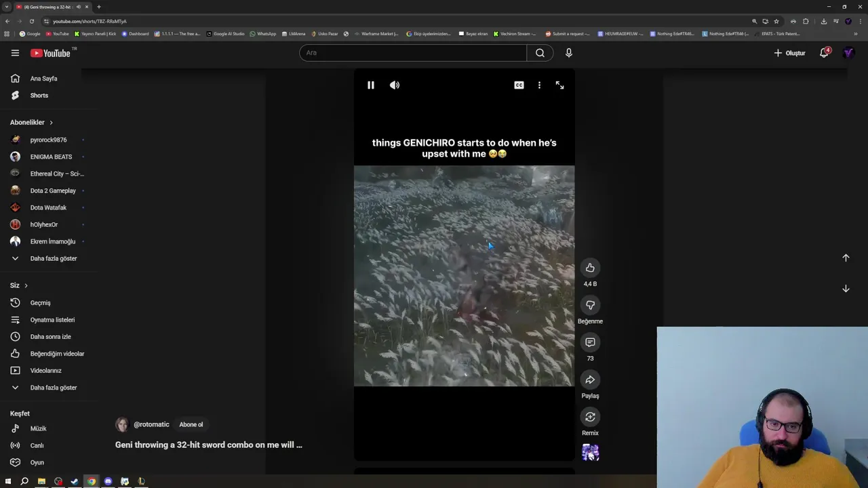Click the rotomatic channel avatar
The width and height of the screenshot is (868, 488).
122,424
